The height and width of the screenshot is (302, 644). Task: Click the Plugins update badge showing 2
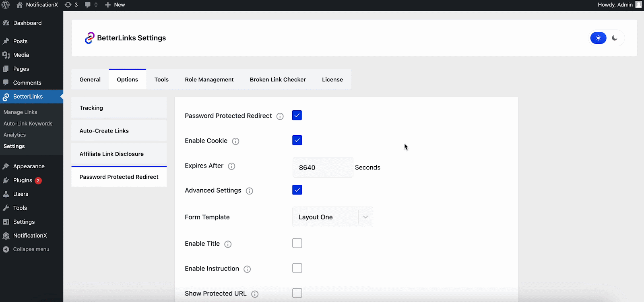click(38, 180)
